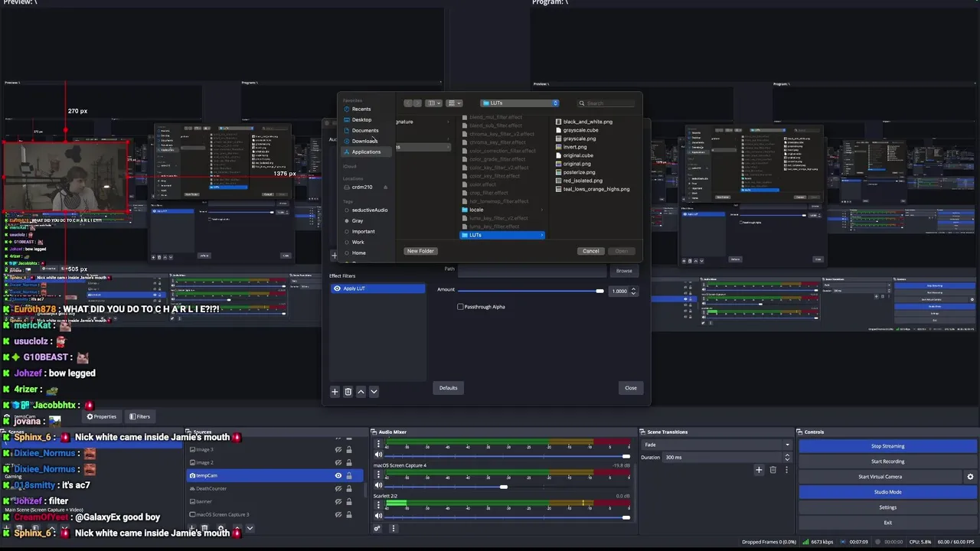Click Browse for LUT path

click(624, 271)
